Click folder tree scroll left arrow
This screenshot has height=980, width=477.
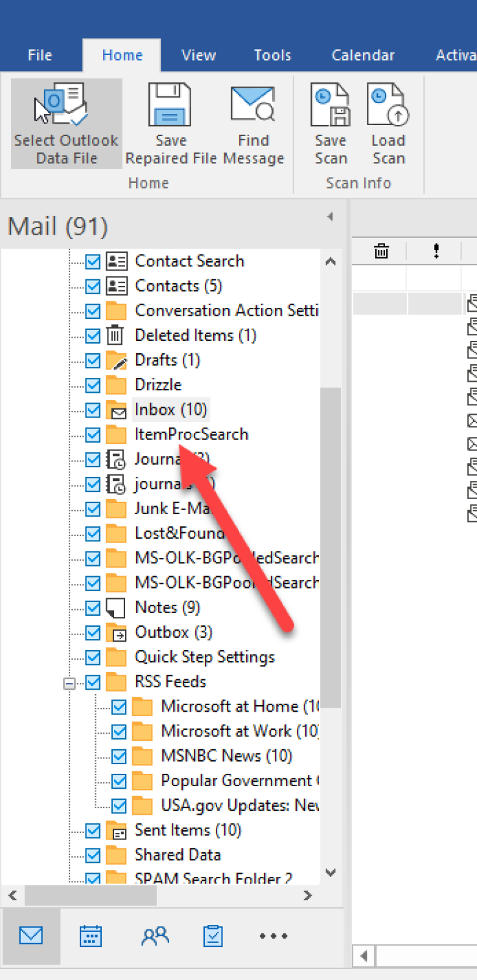pos(12,896)
